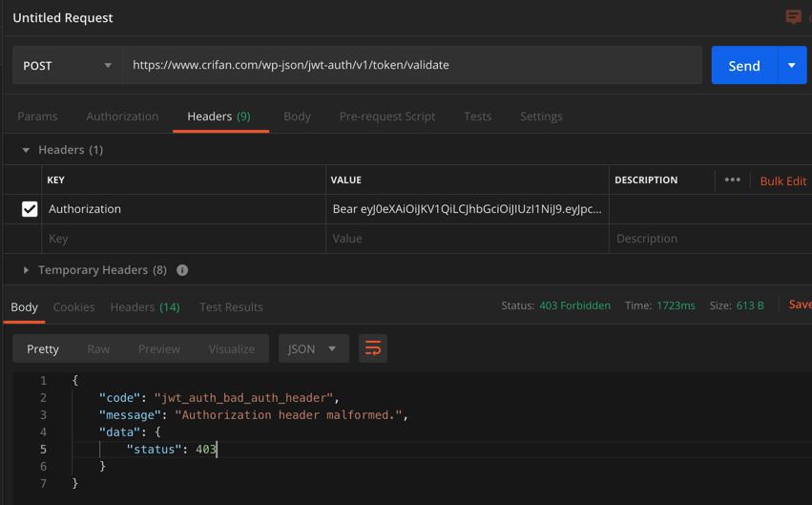812x505 pixels.
Task: Click the comments icon in top right
Action: coord(793,16)
